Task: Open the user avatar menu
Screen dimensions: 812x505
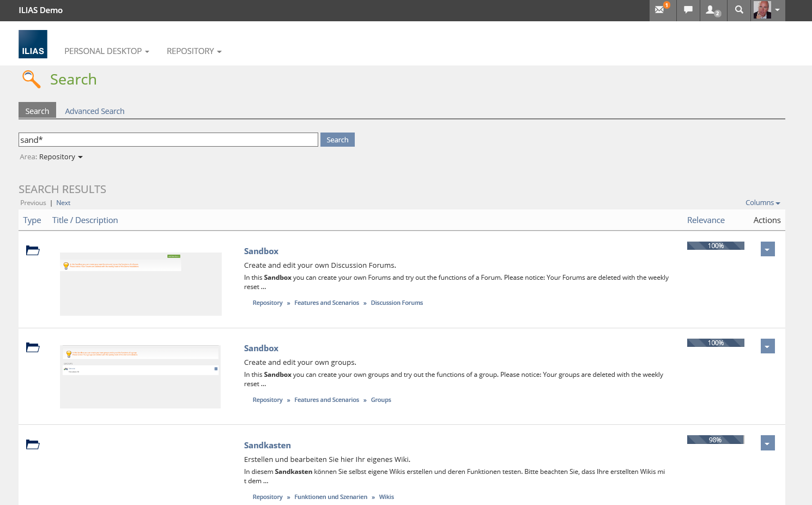Action: point(768,10)
